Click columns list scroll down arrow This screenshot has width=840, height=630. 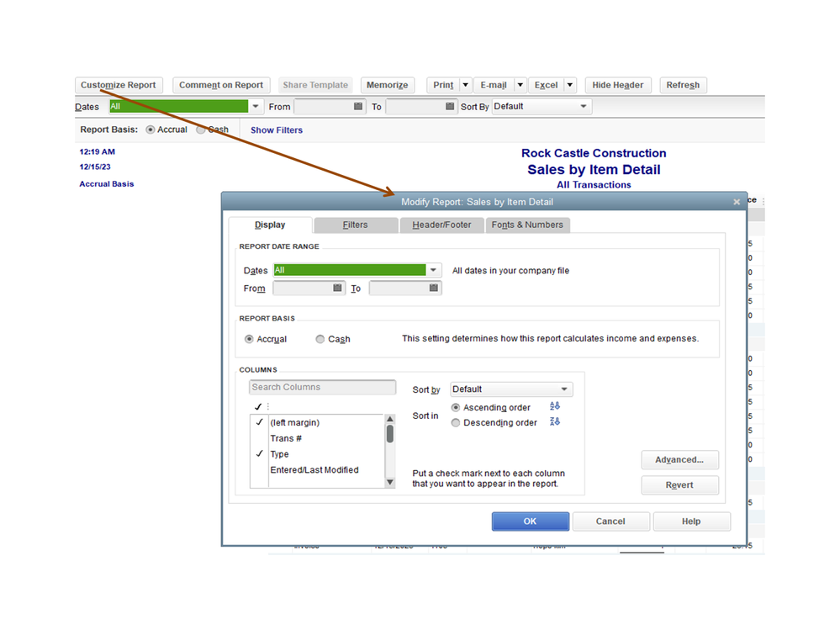[x=390, y=482]
